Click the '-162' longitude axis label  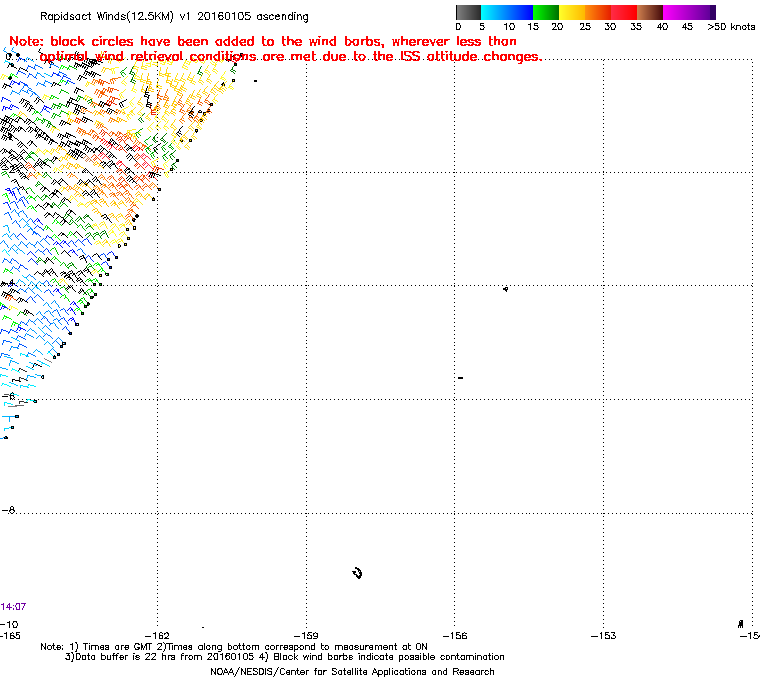[x=157, y=636]
